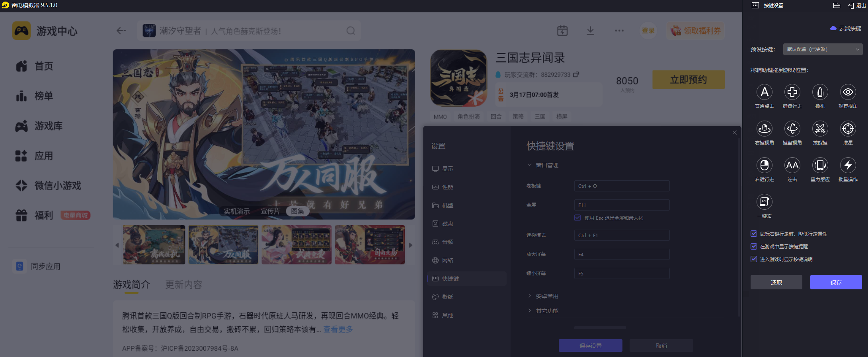The height and width of the screenshot is (357, 868).
Task: Select the 右键行走 mouse icon
Action: (x=764, y=165)
